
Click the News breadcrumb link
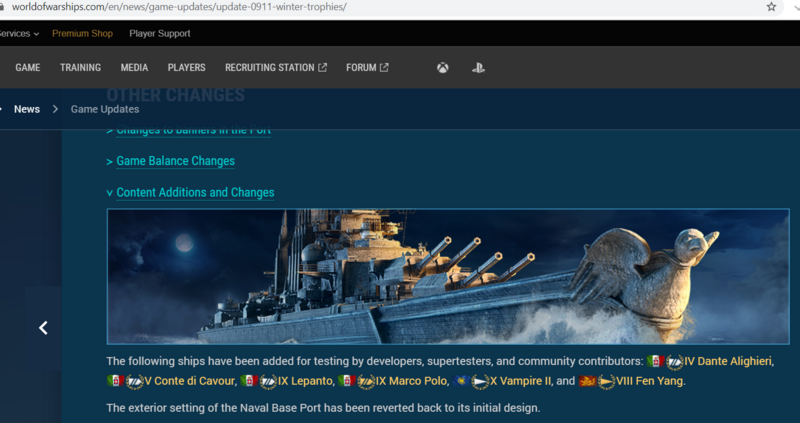click(27, 109)
